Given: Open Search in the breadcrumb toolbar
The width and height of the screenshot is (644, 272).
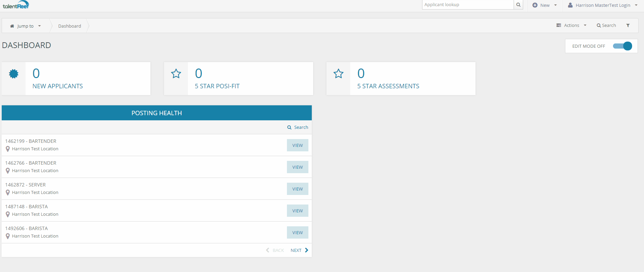Looking at the screenshot, I should tap(606, 26).
